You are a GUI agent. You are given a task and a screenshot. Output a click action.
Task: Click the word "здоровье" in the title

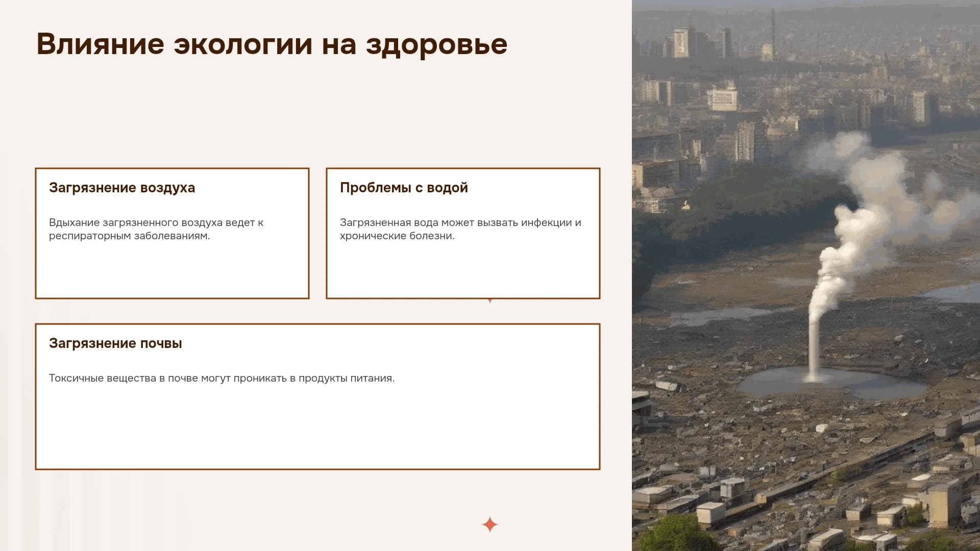click(x=436, y=44)
